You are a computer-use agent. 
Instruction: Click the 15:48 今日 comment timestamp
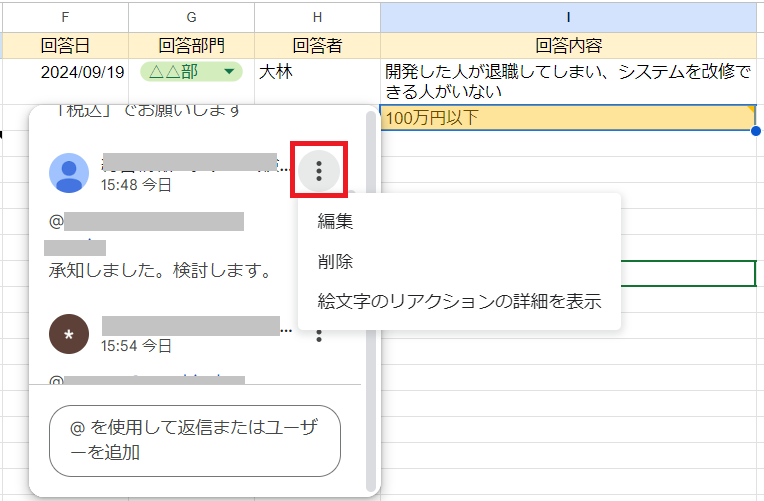click(x=136, y=184)
